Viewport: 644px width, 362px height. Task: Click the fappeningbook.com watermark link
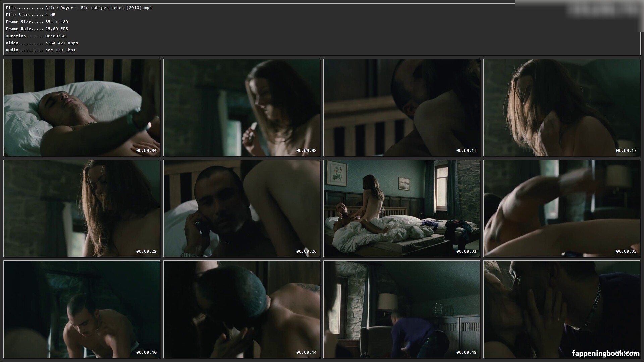tap(605, 353)
